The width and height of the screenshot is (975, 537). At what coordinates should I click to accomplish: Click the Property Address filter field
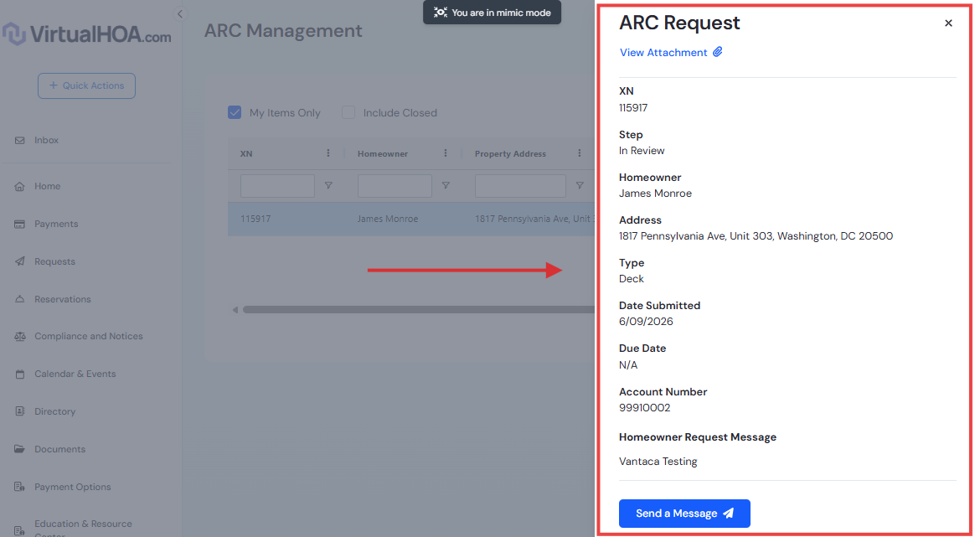click(520, 186)
